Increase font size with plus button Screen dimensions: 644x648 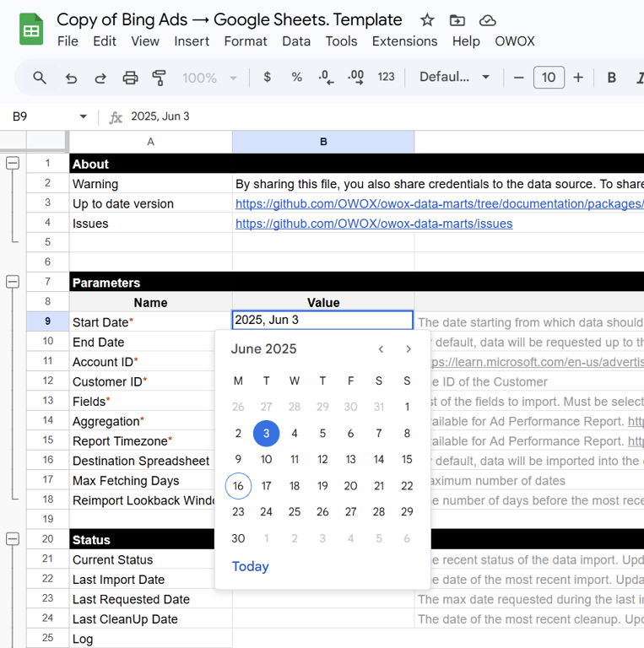(578, 78)
